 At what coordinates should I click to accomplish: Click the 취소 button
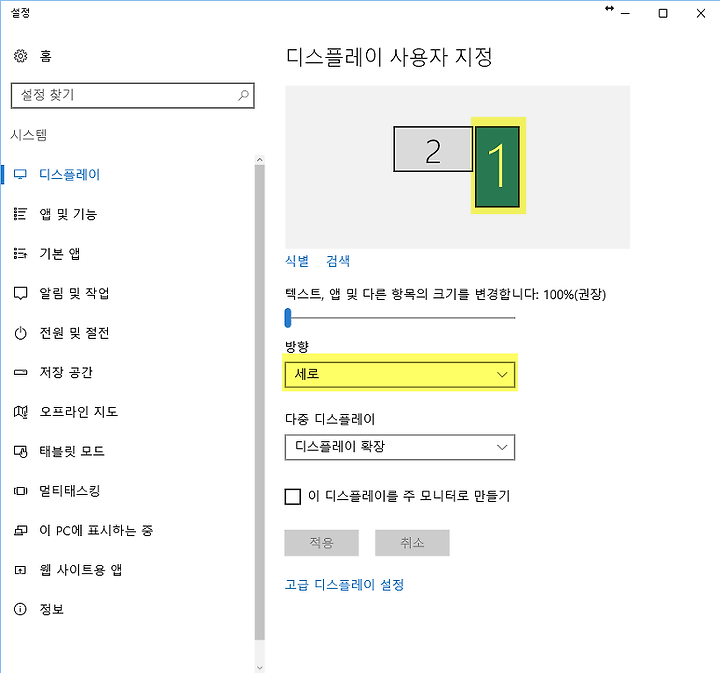[x=412, y=543]
